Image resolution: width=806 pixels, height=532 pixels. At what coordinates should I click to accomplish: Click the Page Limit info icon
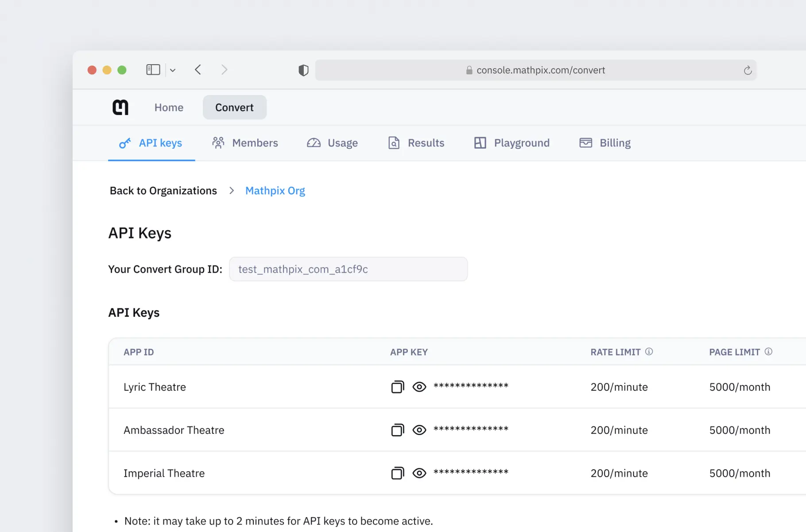(x=768, y=351)
